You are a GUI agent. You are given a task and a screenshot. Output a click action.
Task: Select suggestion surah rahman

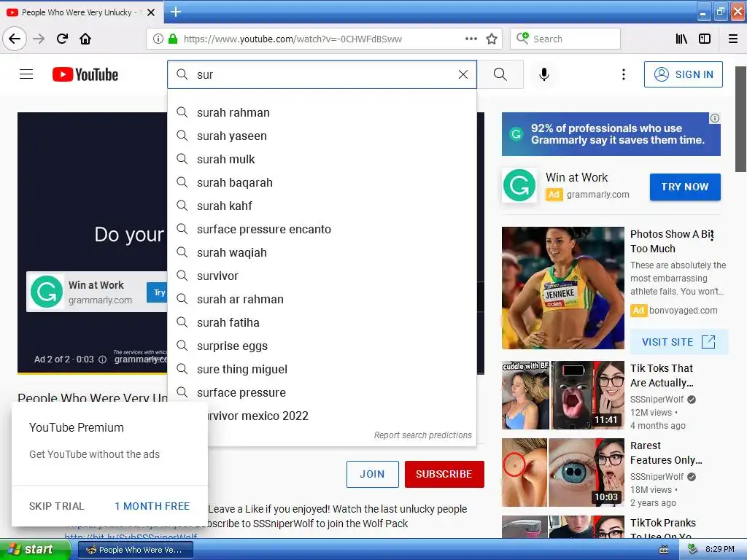(322, 113)
